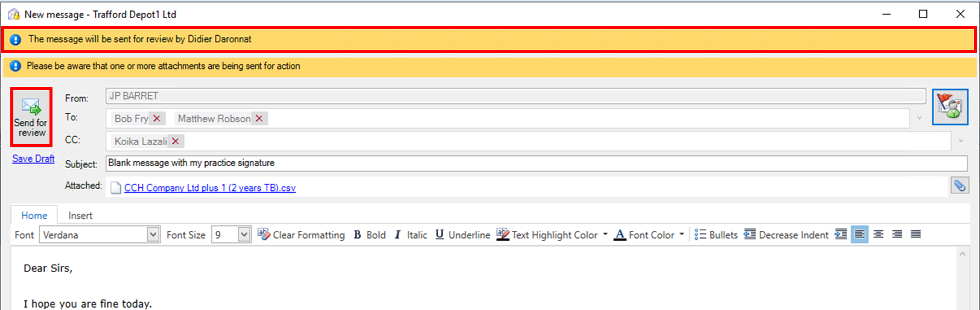Open the Verdana font dropdown

click(x=153, y=234)
